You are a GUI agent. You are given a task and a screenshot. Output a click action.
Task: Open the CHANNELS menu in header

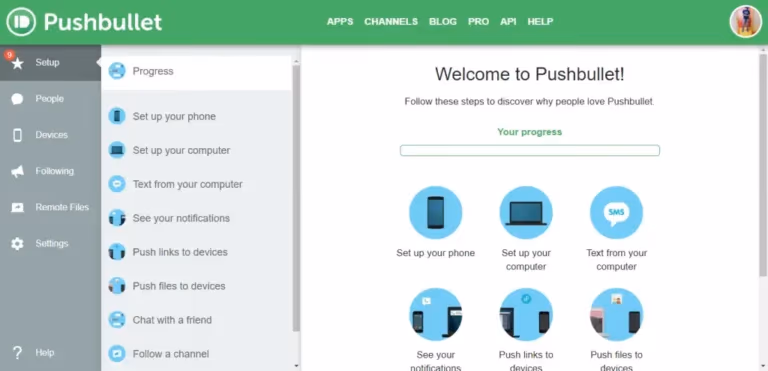coord(391,22)
